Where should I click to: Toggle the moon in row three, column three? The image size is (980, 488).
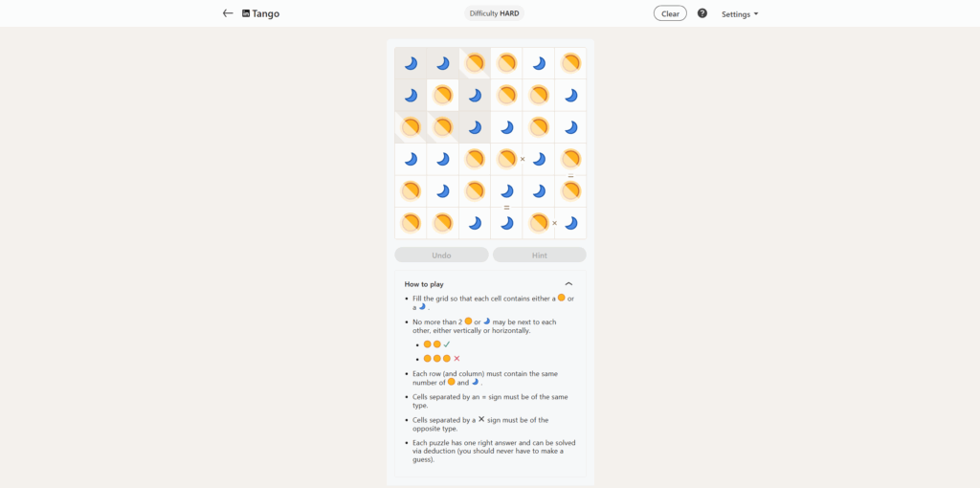pyautogui.click(x=475, y=127)
